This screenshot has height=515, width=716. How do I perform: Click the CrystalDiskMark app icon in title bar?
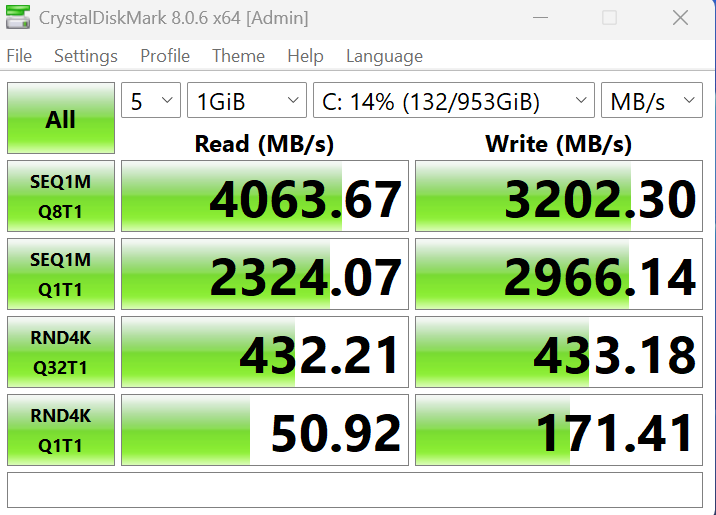[18, 17]
